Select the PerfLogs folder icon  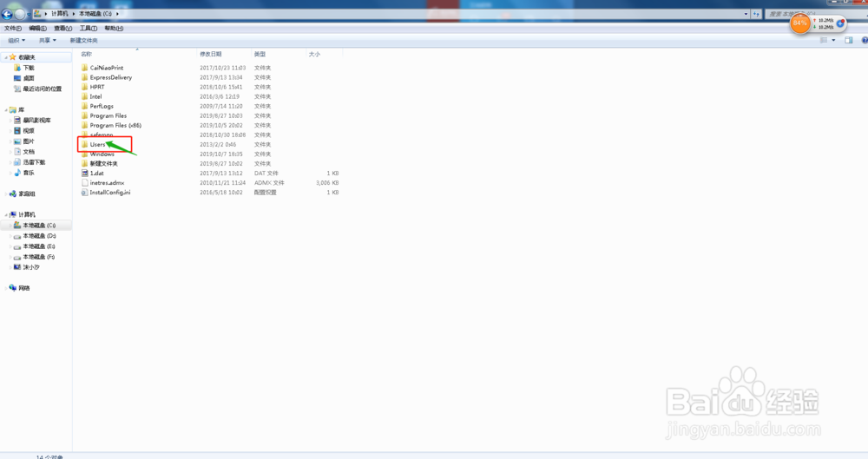point(85,106)
